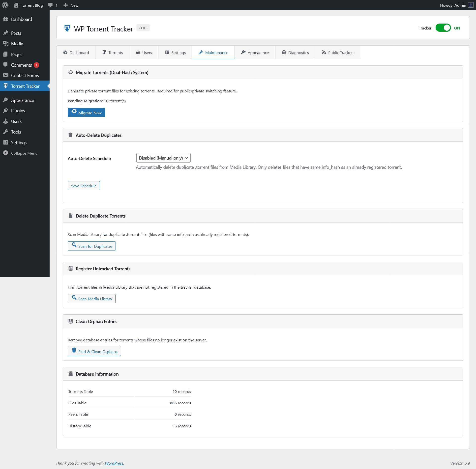The height and width of the screenshot is (469, 476).
Task: Switch to the Public Trackers tab
Action: tap(338, 53)
